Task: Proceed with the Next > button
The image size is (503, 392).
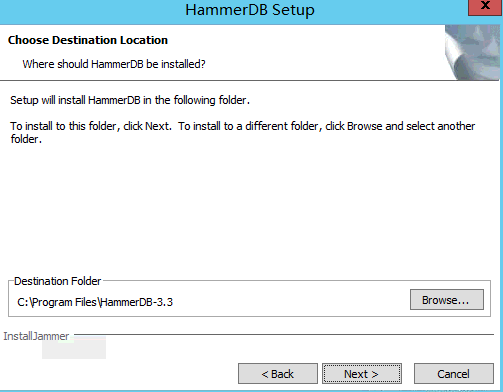Action: click(362, 374)
